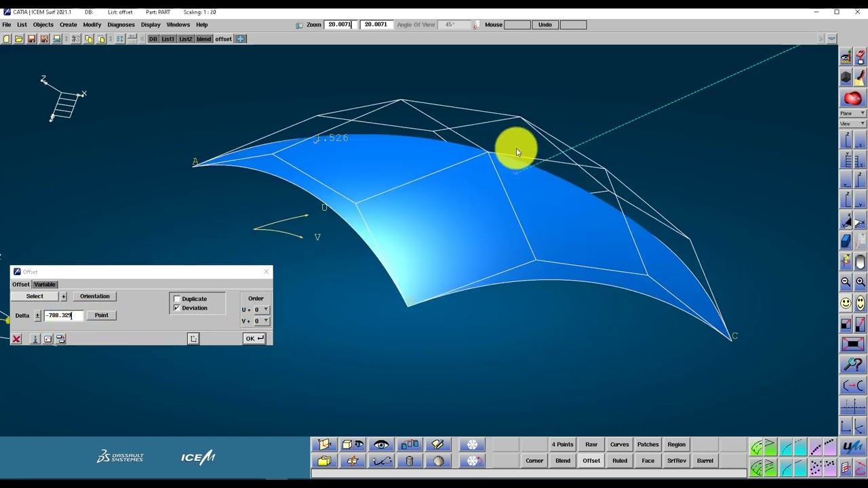Click the Print icon in toolbar
Viewport: 868px width, 488px height.
tap(57, 39)
